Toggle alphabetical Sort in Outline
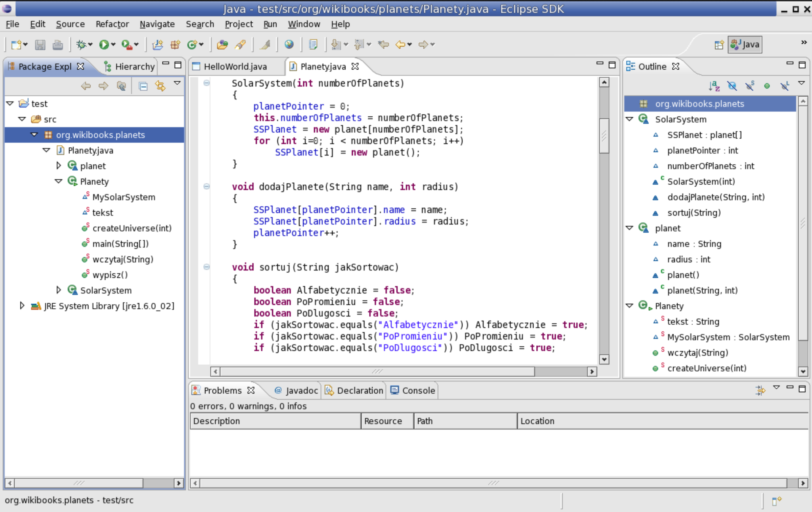 714,86
